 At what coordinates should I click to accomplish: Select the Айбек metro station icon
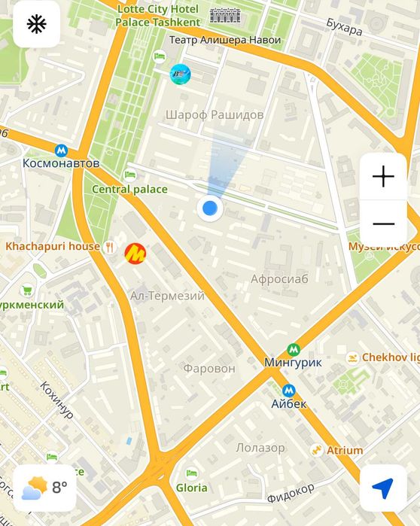click(x=288, y=391)
